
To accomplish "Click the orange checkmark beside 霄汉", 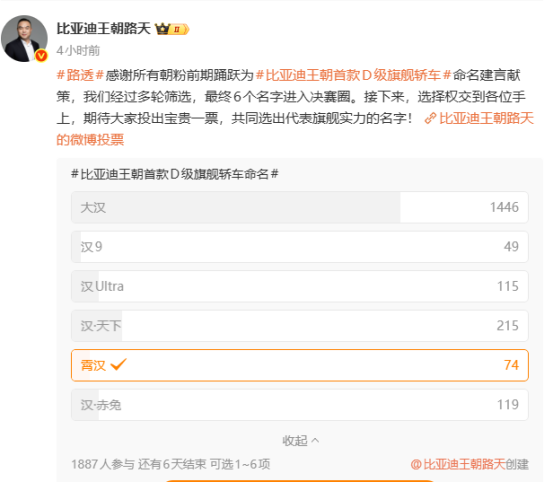I will coord(118,365).
